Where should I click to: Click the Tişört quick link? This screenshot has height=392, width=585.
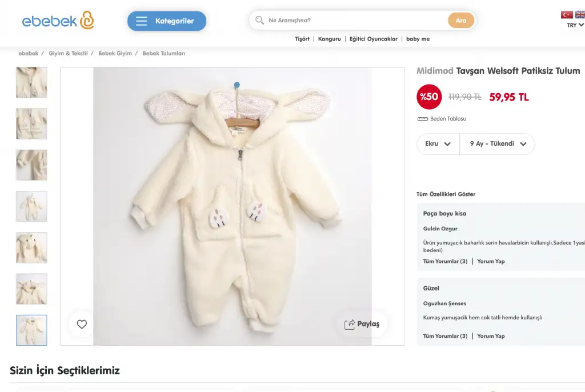point(302,39)
